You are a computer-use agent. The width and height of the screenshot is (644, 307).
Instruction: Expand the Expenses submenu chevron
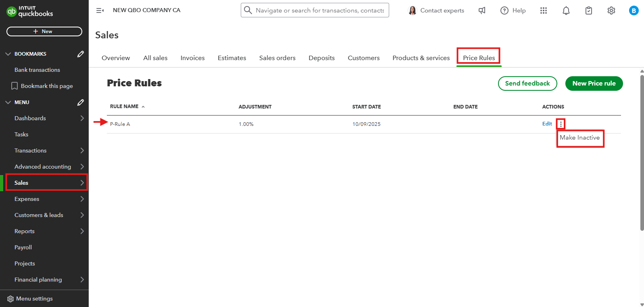point(82,199)
